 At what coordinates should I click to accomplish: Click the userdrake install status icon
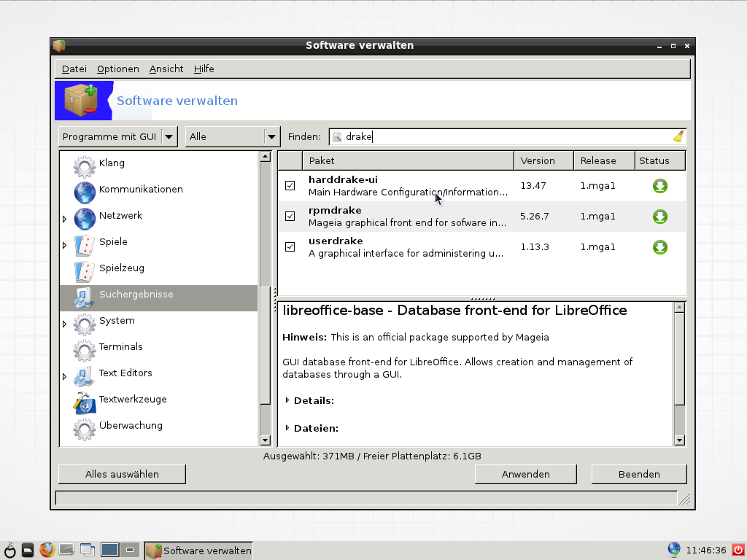click(x=659, y=247)
